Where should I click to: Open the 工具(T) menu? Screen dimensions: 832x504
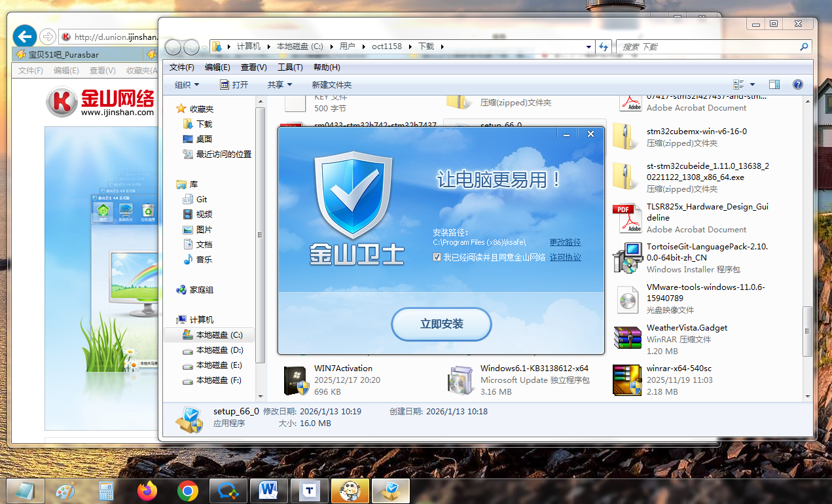point(290,67)
